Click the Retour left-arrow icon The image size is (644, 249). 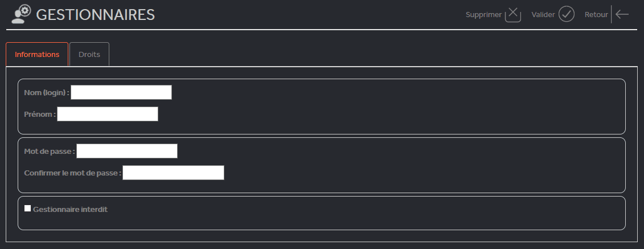[622, 14]
